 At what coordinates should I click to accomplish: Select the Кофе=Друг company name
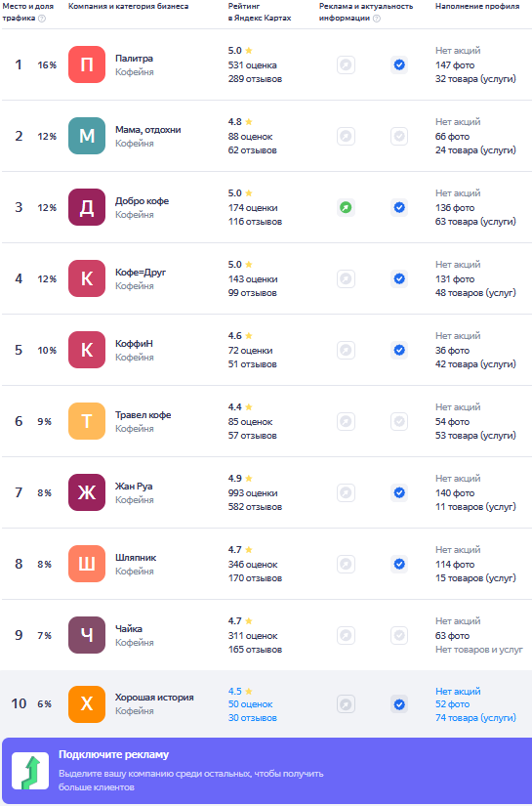[x=141, y=273]
